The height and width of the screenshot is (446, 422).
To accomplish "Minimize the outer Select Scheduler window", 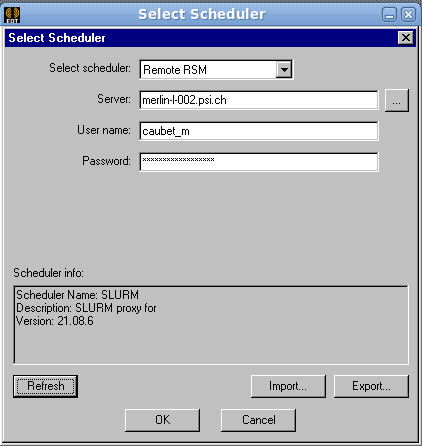I will tap(389, 15).
